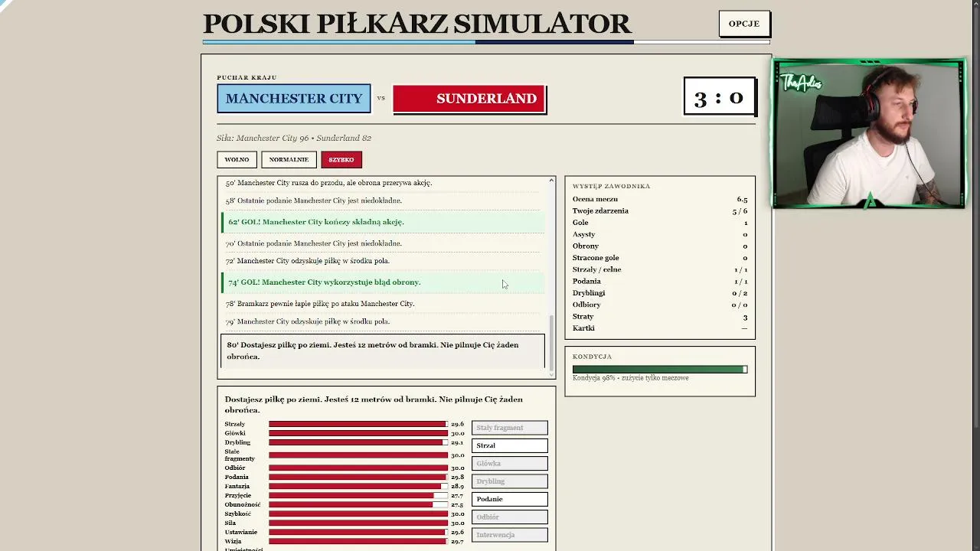Click the greyed-out Drybling action button
The image size is (980, 551).
[x=510, y=481]
